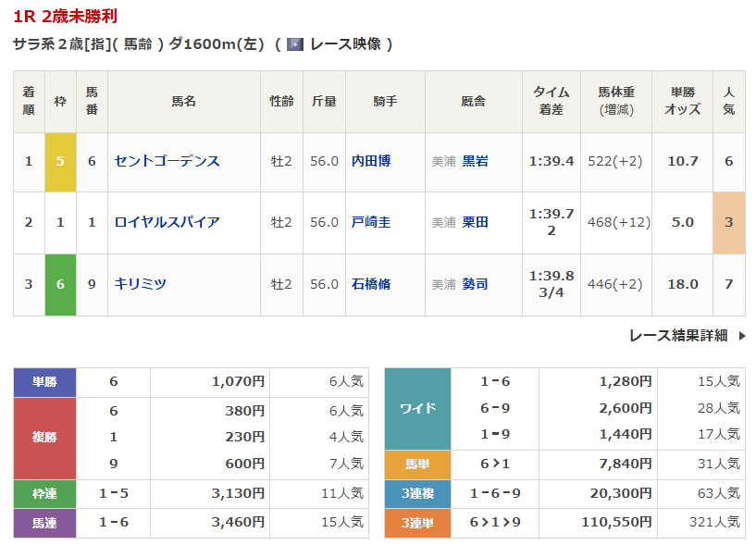Screen dimensions: 756x545
Task: Click the 単勝 payout label
Action: [44, 381]
